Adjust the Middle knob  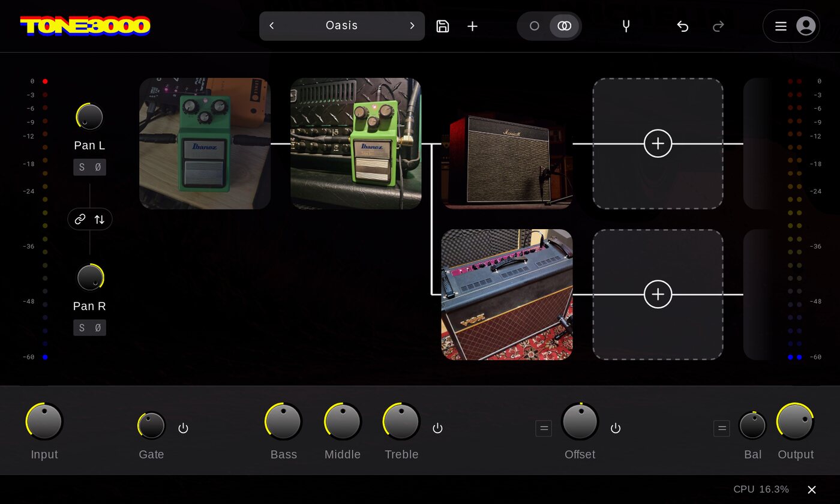(343, 421)
